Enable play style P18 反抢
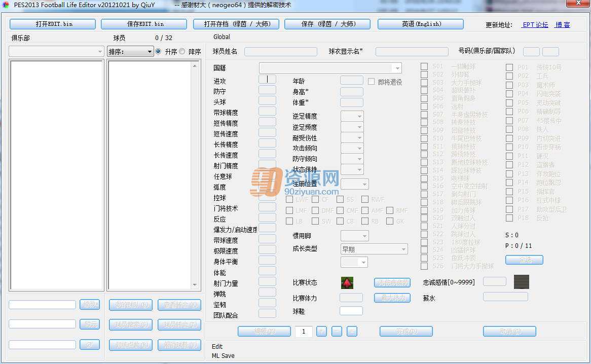The image size is (591, 364). (509, 218)
